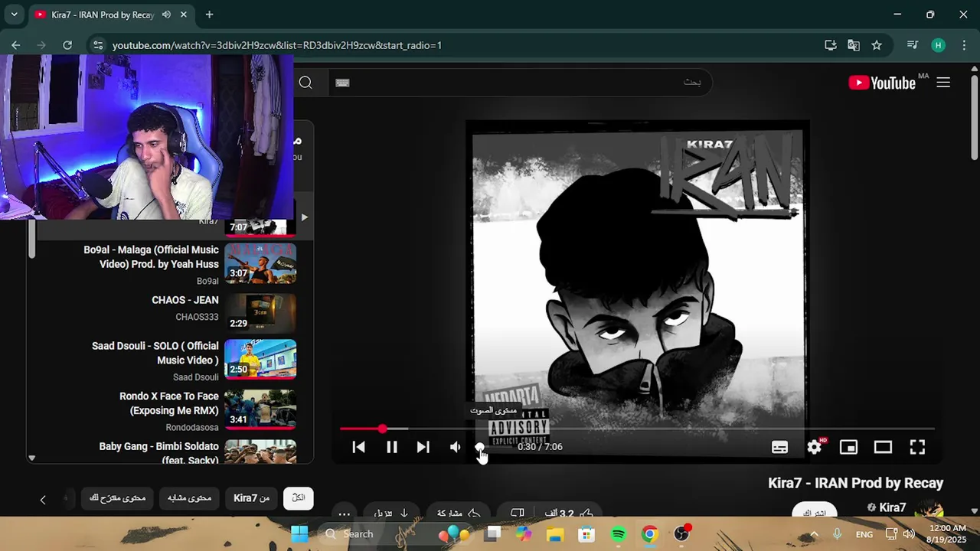Image resolution: width=980 pixels, height=551 pixels.
Task: Open the Windows Start menu
Action: (x=299, y=534)
